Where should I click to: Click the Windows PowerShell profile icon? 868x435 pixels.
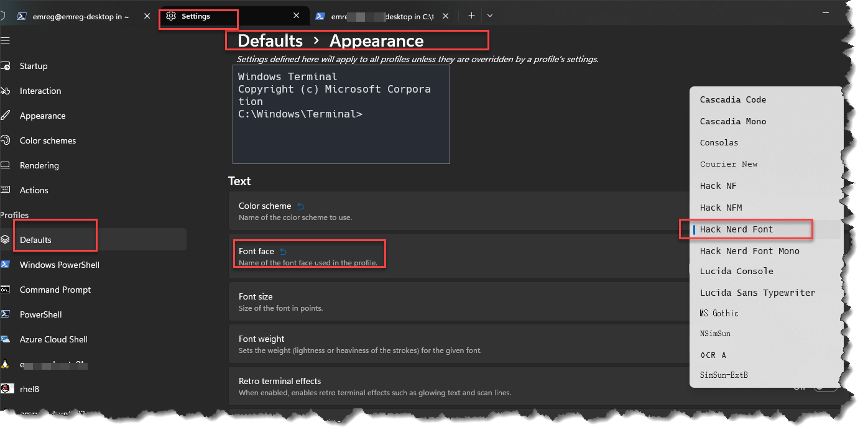6,265
